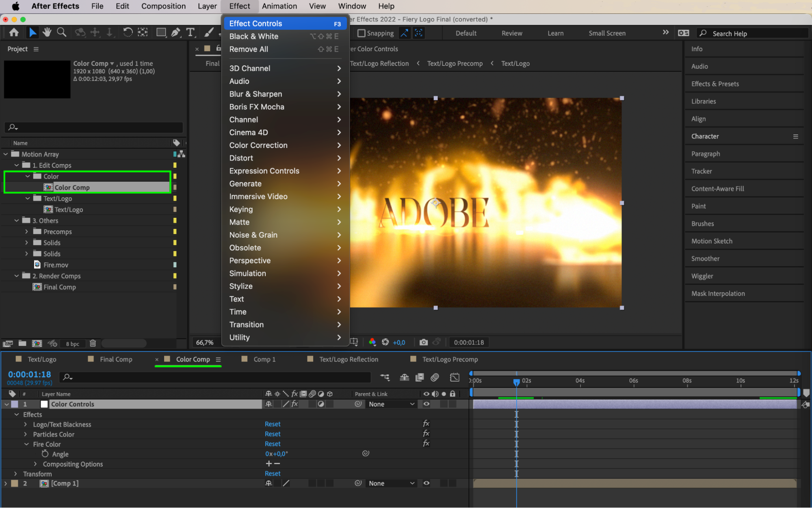Create a new composition from Project footer
The image size is (812, 508).
click(37, 343)
